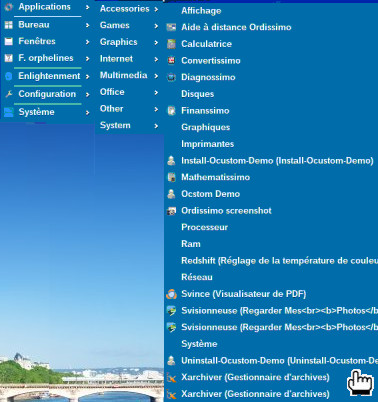Viewport: 378px width, 402px height.
Task: Open the Disques entry
Action: (x=197, y=94)
